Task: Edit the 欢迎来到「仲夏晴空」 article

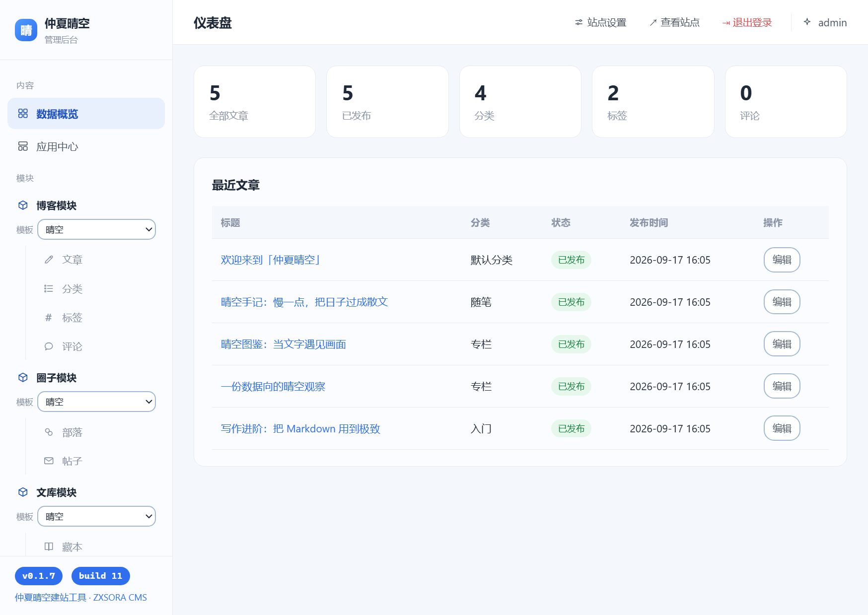Action: coord(782,260)
